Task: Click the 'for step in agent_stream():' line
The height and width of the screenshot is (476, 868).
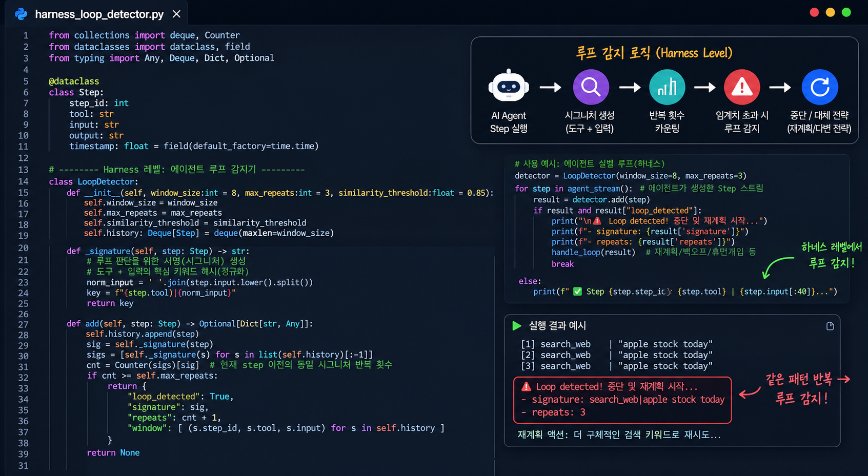Action: [639, 189]
